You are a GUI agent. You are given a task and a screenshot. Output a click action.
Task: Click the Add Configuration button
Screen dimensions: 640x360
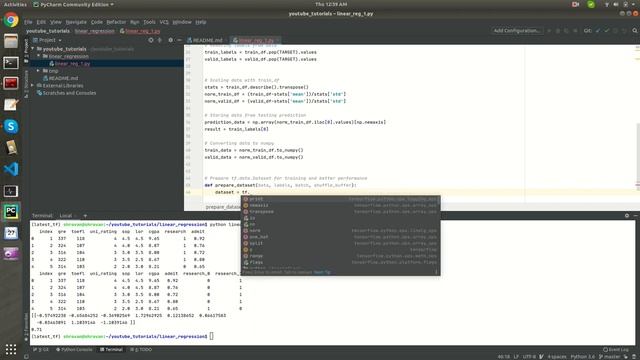517,31
